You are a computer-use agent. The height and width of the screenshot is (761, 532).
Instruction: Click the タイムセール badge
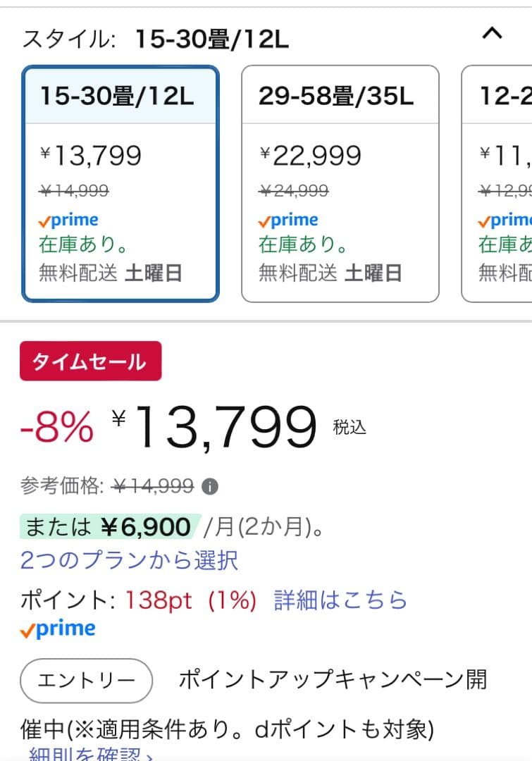point(91,361)
